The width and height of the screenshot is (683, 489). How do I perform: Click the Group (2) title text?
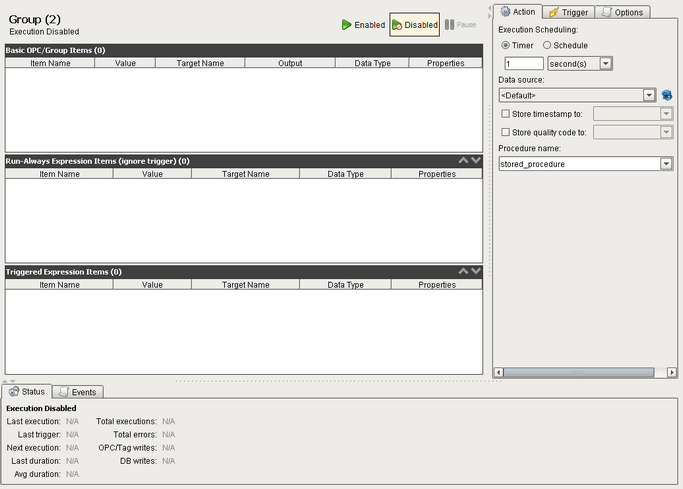(x=34, y=20)
